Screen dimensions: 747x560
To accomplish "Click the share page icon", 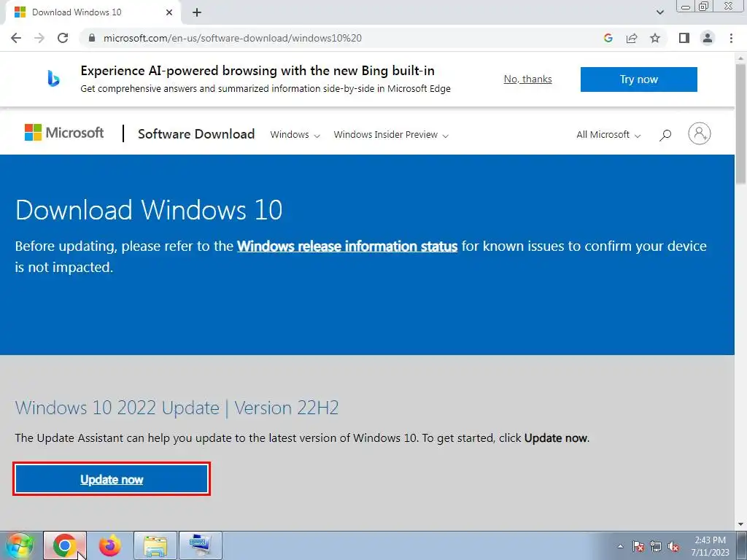I will click(632, 38).
